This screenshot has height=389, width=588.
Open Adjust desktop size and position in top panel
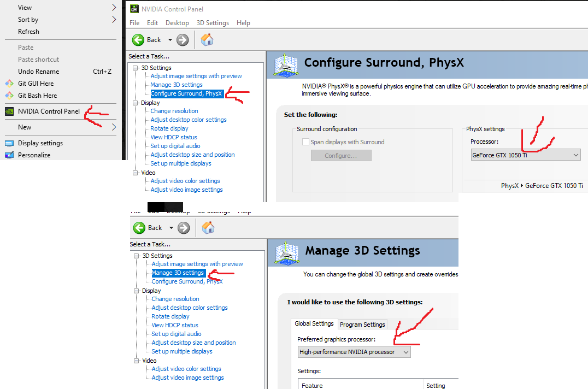[x=192, y=155]
